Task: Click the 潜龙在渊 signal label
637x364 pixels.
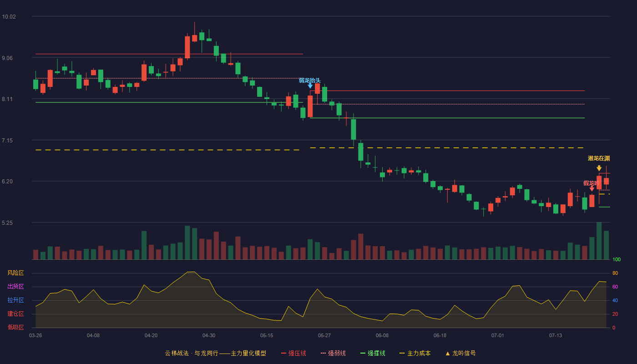Action: coord(599,158)
